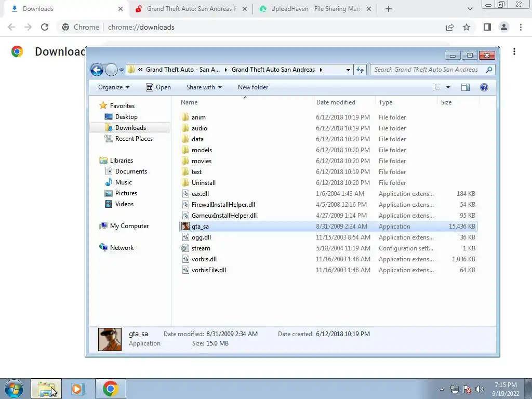Open the address bar history dropdown
This screenshot has height=399, width=532.
[x=348, y=70]
